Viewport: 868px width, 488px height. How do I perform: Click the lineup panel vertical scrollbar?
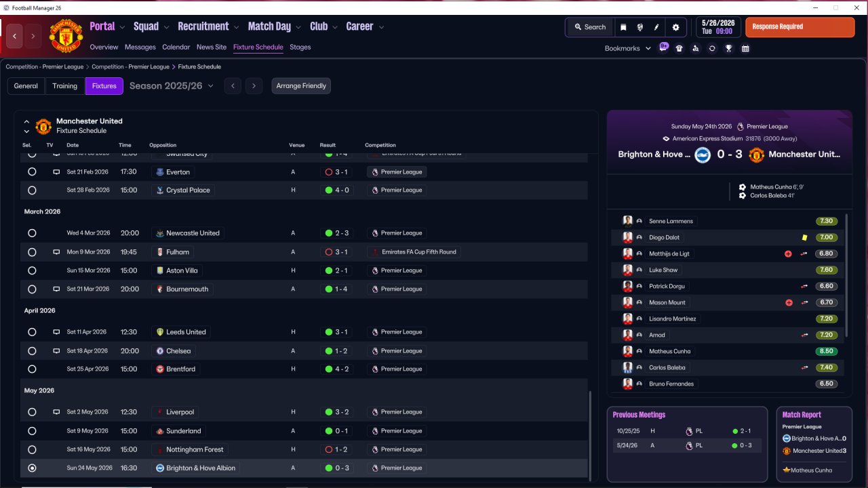click(846, 274)
